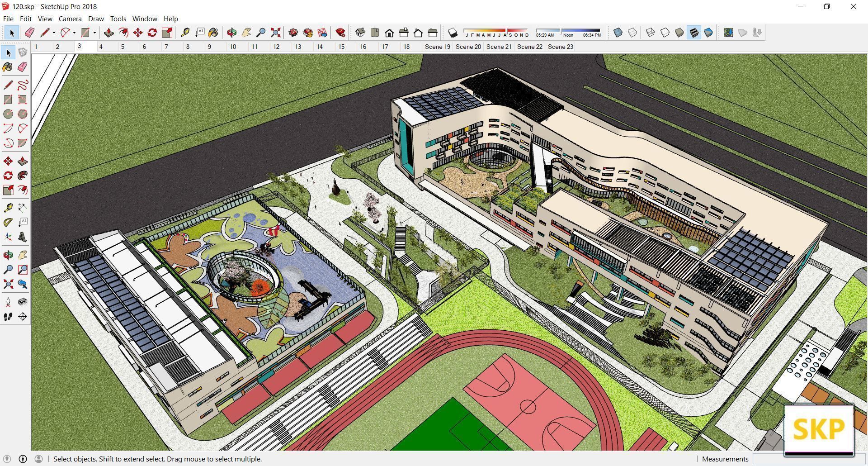868x466 pixels.
Task: Select the Polygon tool in side toolbar
Action: 23,114
